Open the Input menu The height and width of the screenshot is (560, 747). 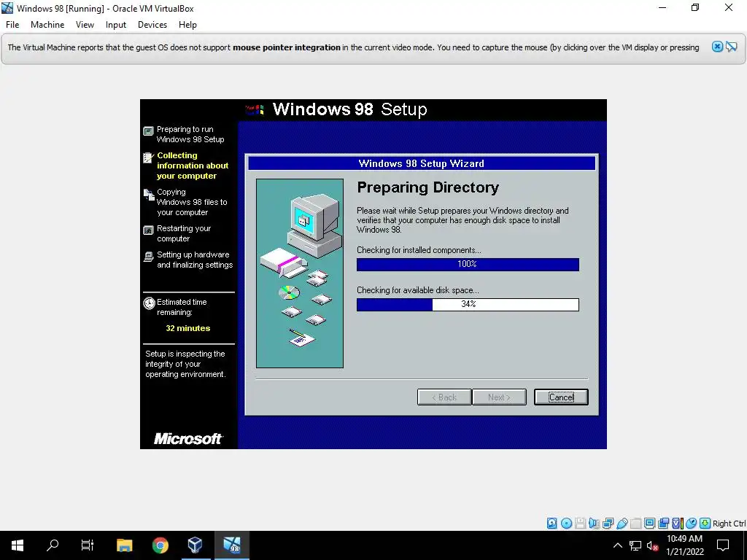116,25
